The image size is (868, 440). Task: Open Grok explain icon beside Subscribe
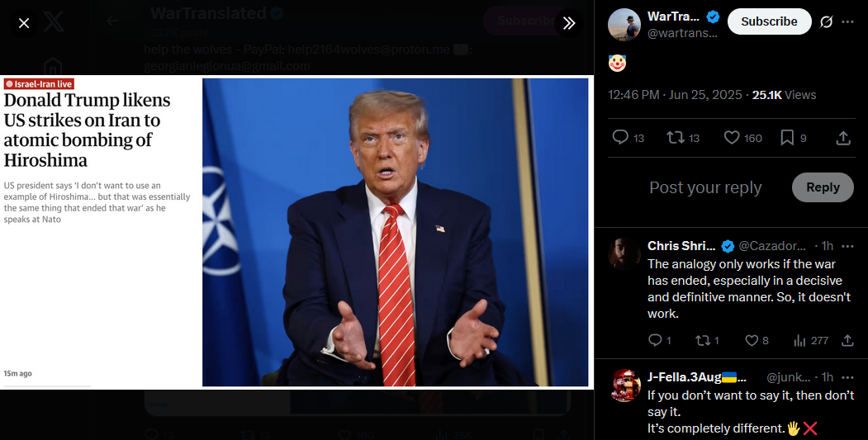pyautogui.click(x=826, y=21)
